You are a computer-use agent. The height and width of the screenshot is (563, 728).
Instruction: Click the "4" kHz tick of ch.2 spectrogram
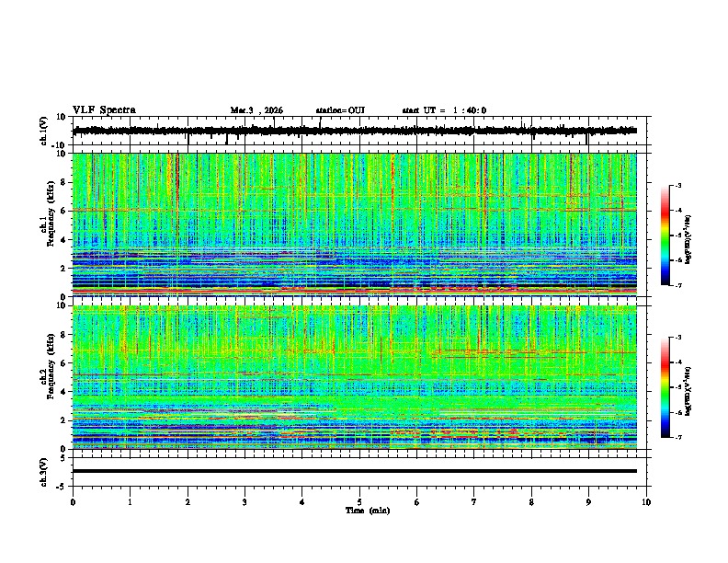click(63, 392)
